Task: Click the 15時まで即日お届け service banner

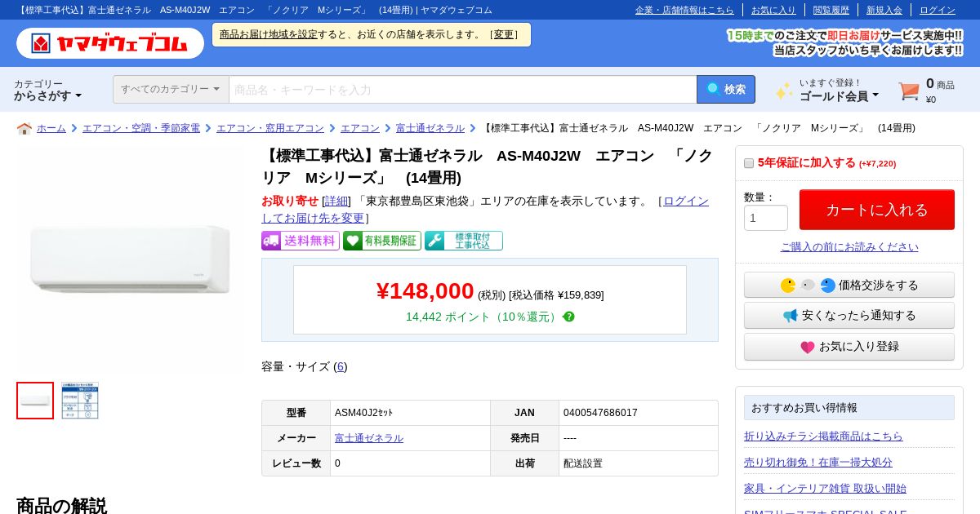Action: click(844, 42)
